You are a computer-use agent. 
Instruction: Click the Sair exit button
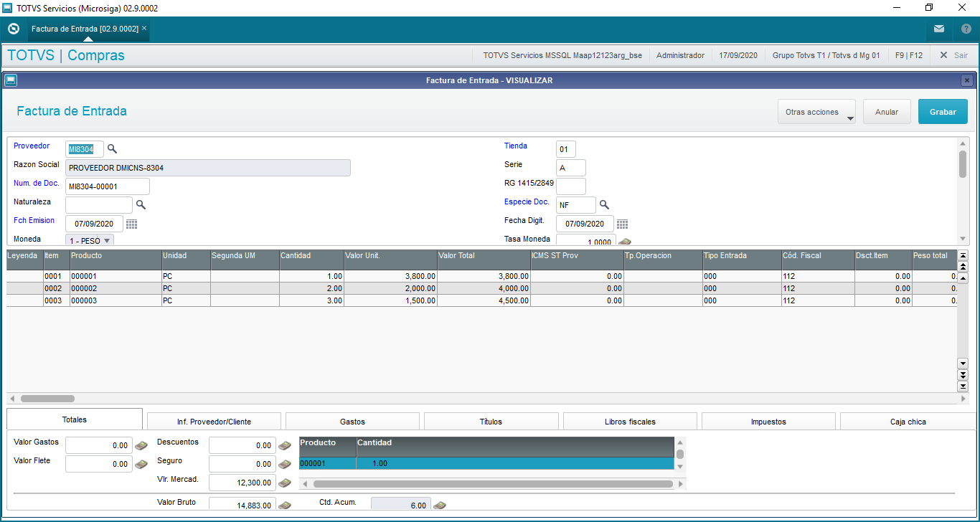point(953,55)
